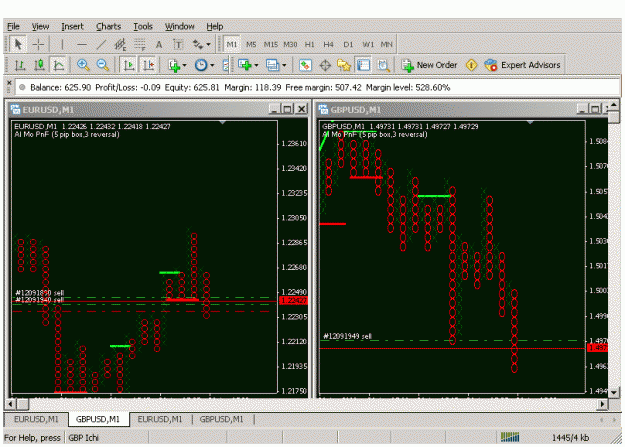625x447 pixels.
Task: Select the Text 'A' drawing tool
Action: 159,44
